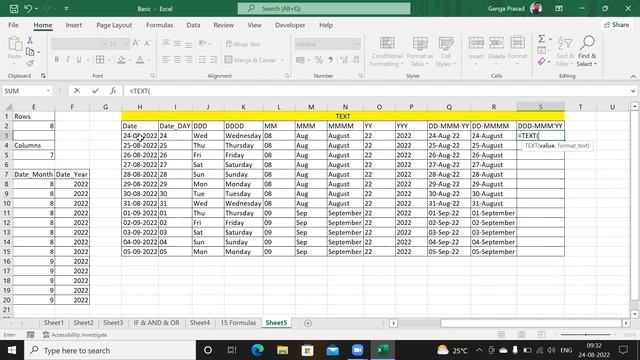The width and height of the screenshot is (640, 360).
Task: Click the Paste clipboard icon
Action: click(15, 44)
